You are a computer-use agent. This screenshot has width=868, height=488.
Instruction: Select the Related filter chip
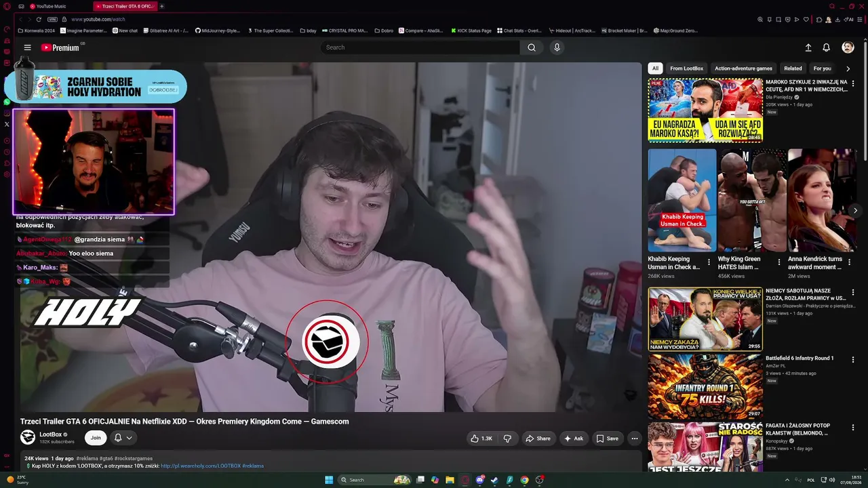point(793,68)
